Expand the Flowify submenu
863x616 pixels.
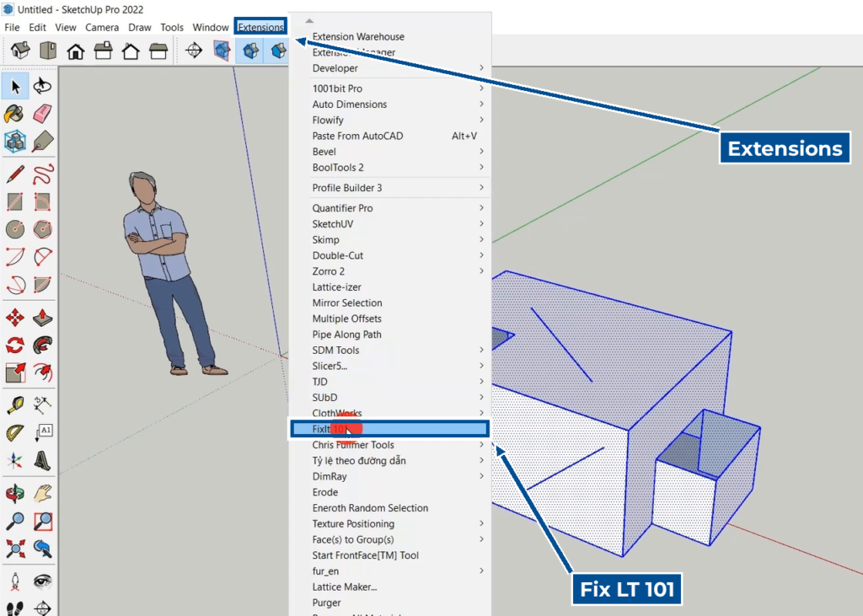click(x=389, y=120)
